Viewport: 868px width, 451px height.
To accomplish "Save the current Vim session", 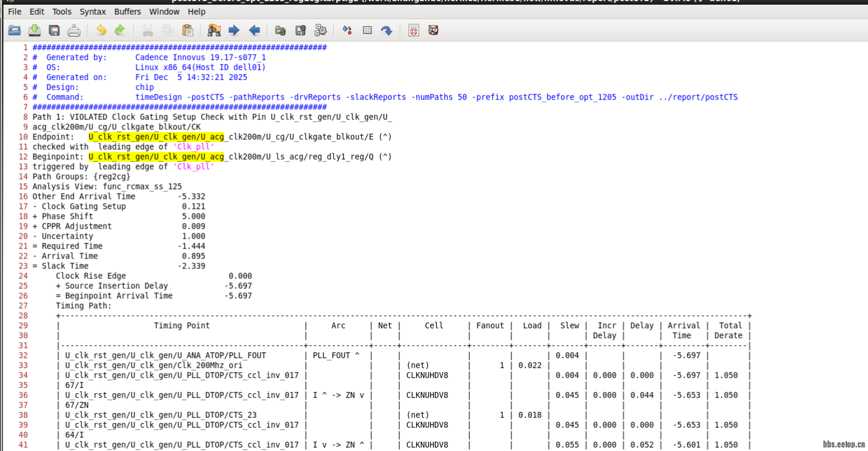I will click(300, 30).
